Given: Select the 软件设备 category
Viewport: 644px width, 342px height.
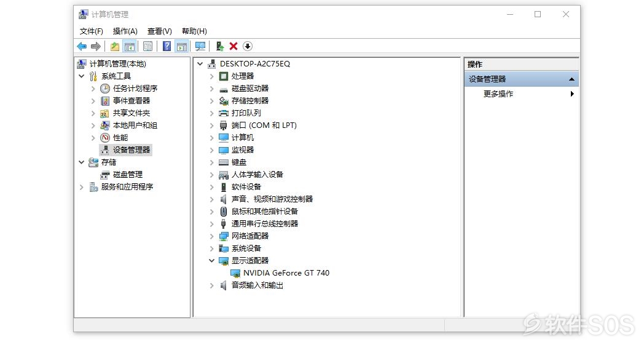Looking at the screenshot, I should [x=246, y=187].
